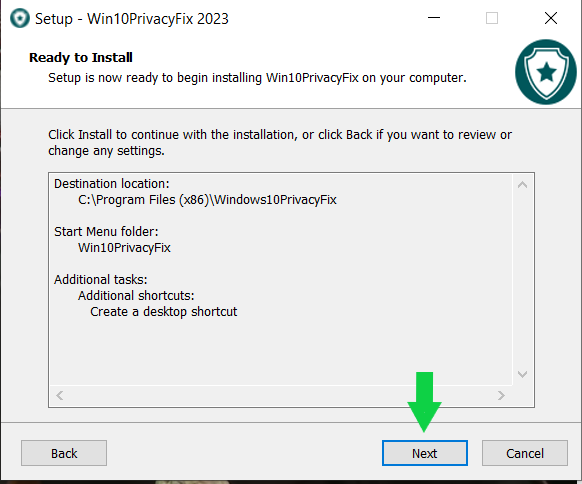Close the Setup window with the X
Viewport: 582px width, 484px height.
tap(551, 18)
